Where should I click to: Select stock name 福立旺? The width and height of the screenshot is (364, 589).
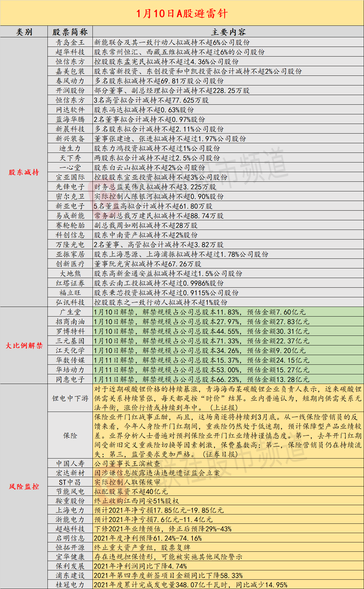(70, 293)
